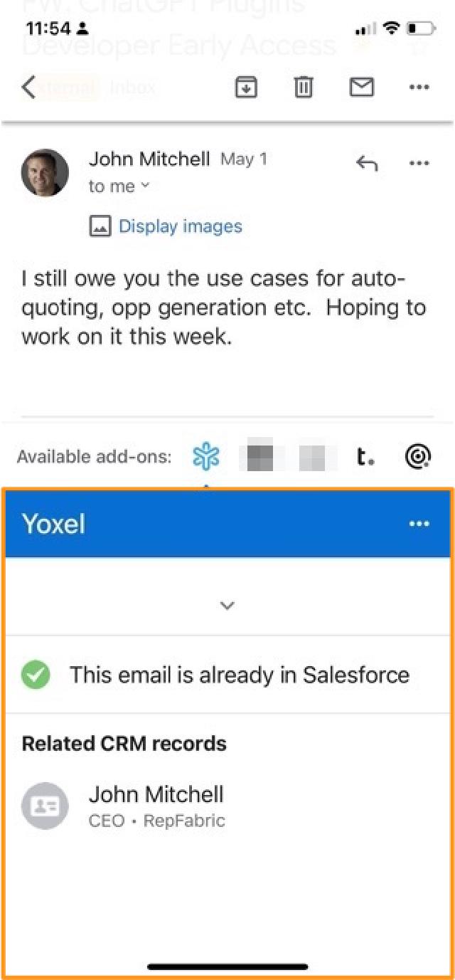Expand the Yoxel panel chevron
Screen dimensions: 455x980
(227, 606)
